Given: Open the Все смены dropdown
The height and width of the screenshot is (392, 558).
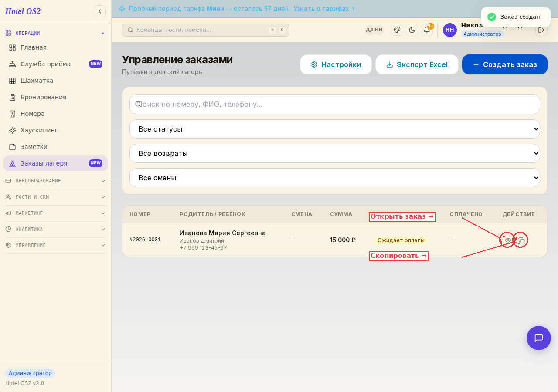Looking at the screenshot, I should (x=335, y=178).
